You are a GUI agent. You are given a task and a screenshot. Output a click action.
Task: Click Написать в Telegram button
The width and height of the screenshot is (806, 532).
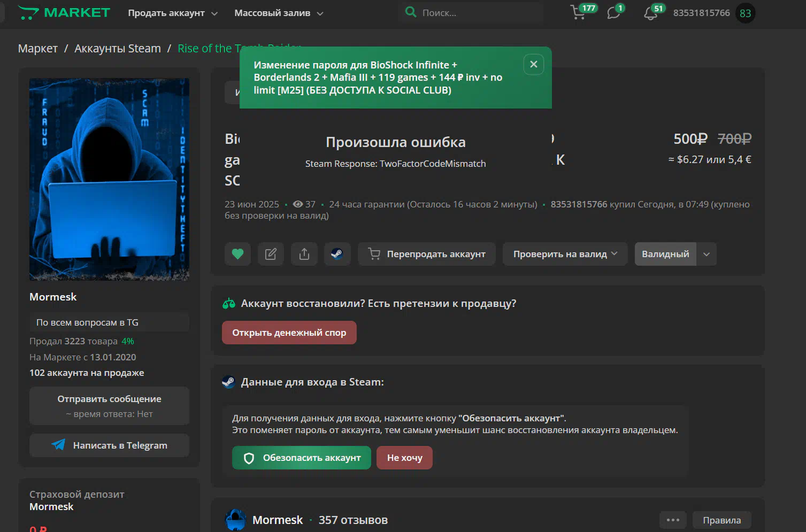[x=109, y=445]
